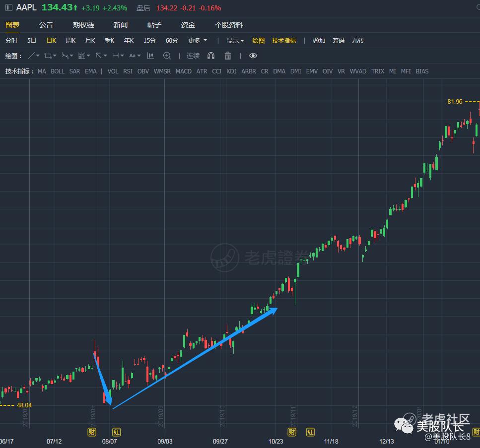Select 周K weekly candlestick period
Screen dimensions: 480x448
tap(70, 40)
